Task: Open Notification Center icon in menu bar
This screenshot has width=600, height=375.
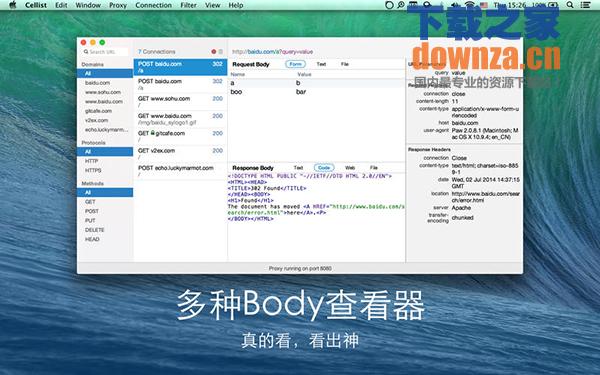Action: coord(585,5)
